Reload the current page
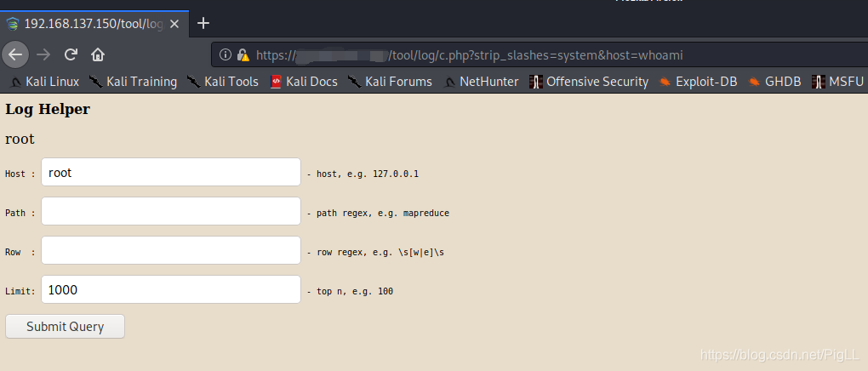868x371 pixels. click(x=71, y=54)
